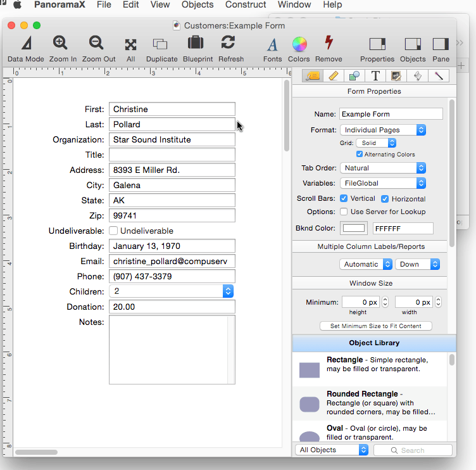The height and width of the screenshot is (470, 476).
Task: Disable Alternating Colors checkbox
Action: click(360, 155)
